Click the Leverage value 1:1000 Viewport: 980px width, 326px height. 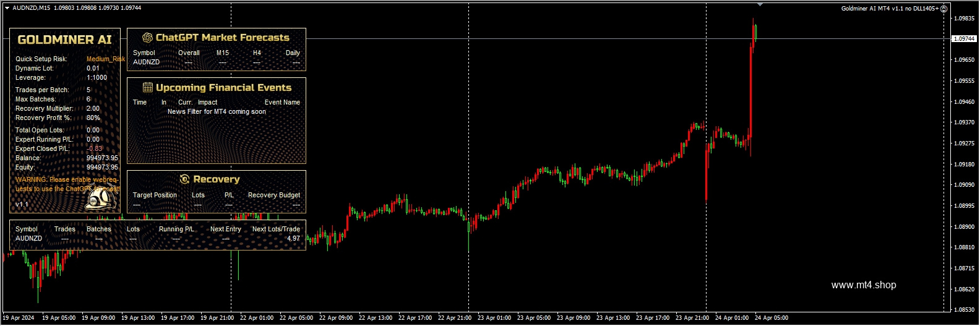click(x=97, y=78)
